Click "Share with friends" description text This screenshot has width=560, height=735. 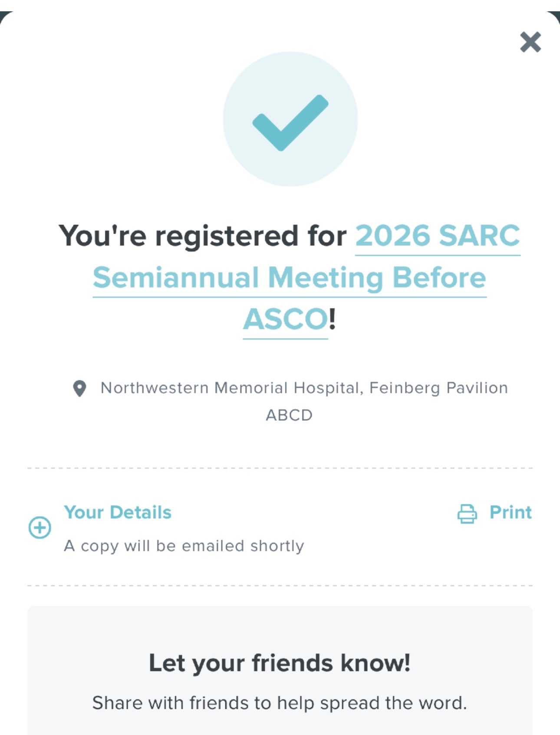(x=280, y=703)
